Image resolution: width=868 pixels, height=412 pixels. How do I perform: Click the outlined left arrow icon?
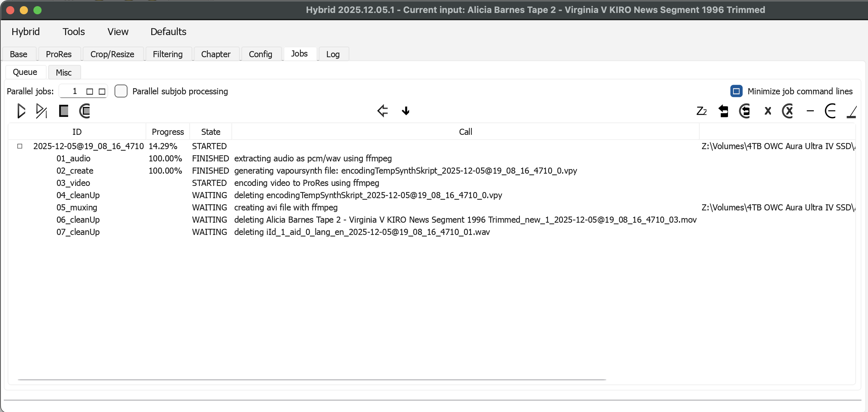point(383,111)
